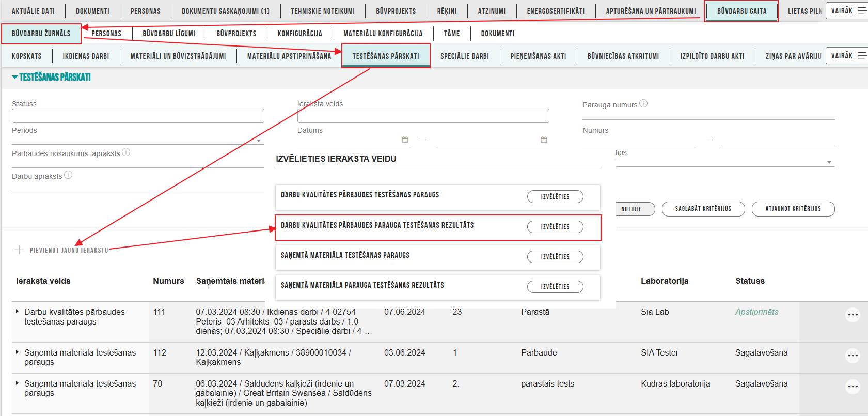Click the SIA Tester laboratory cell
Image resolution: width=868 pixels, height=416 pixels.
[x=659, y=352]
